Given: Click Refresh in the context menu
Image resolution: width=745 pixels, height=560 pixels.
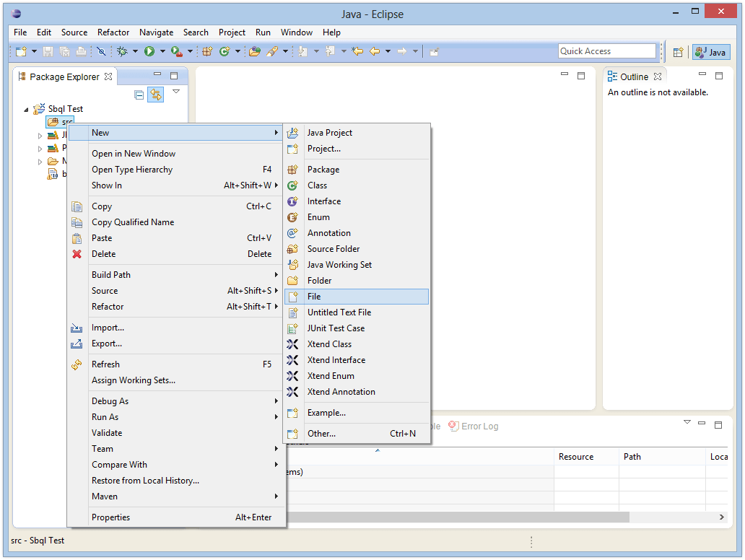Looking at the screenshot, I should point(176,364).
